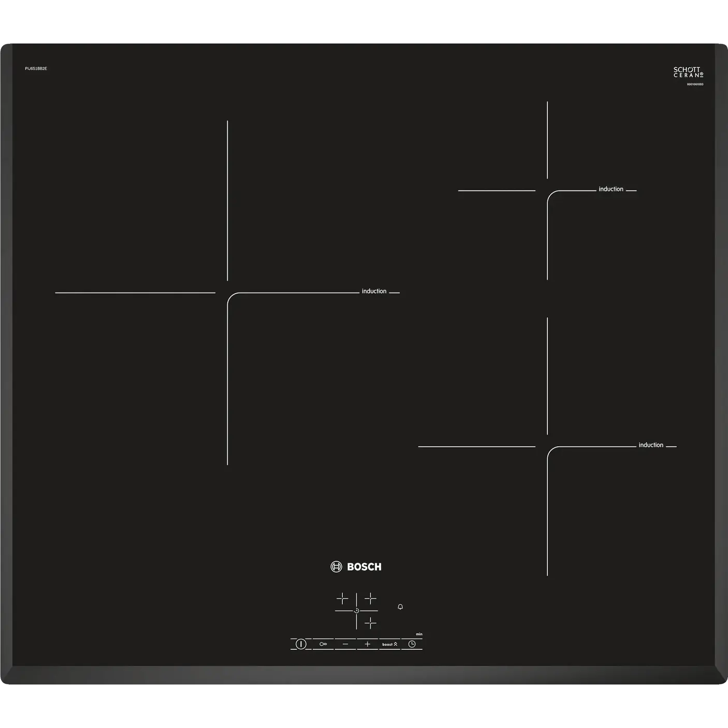
Task: Activate the boost function
Action: [x=390, y=644]
